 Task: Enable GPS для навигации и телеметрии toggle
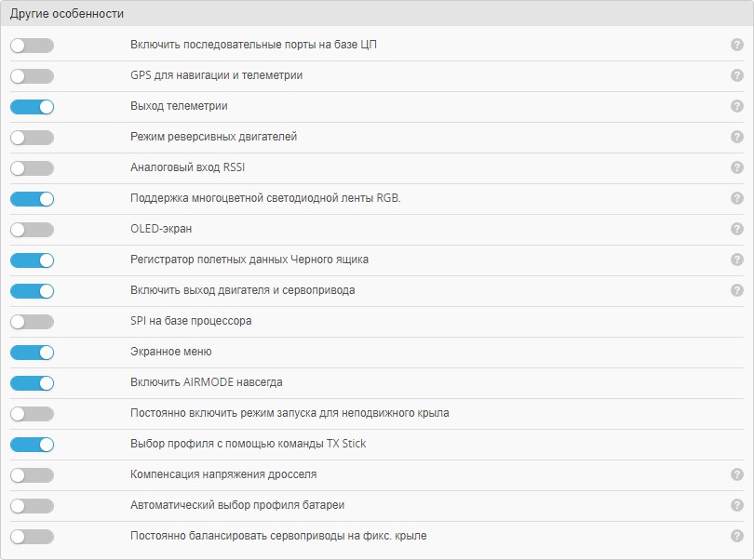click(x=32, y=75)
